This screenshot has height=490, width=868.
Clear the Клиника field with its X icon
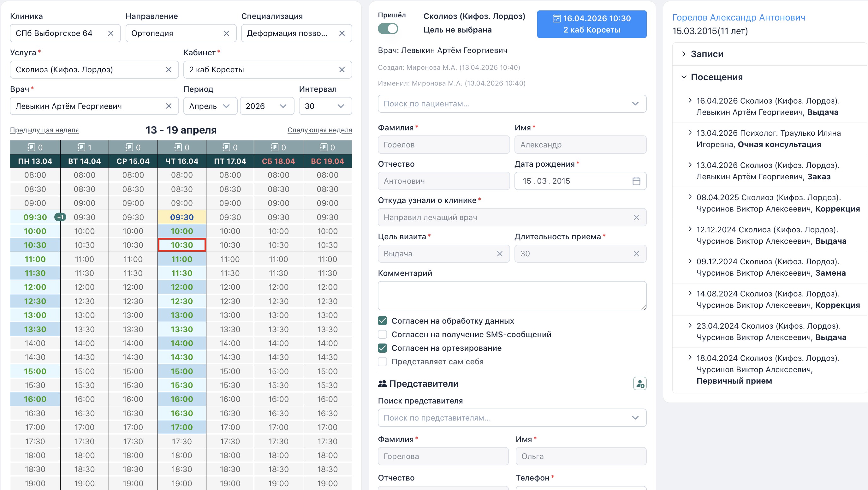[111, 33]
